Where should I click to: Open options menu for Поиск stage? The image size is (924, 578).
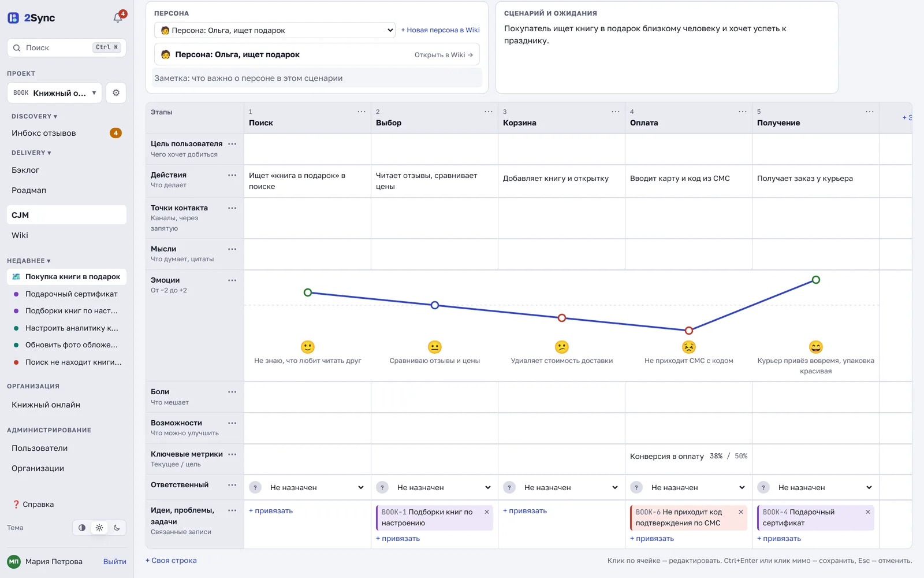click(362, 112)
